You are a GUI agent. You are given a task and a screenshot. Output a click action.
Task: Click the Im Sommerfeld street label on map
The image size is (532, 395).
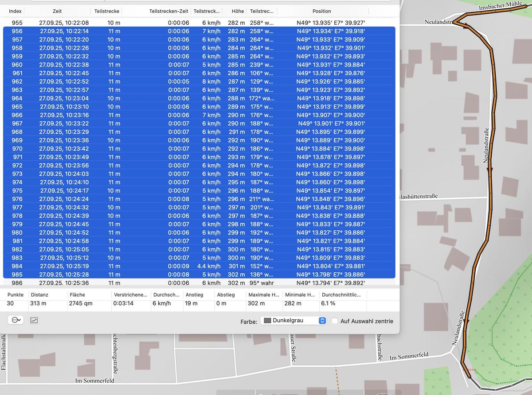(x=409, y=356)
